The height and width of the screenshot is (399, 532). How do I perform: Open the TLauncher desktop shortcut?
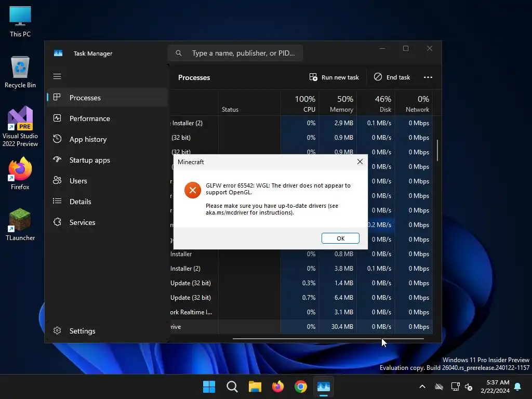20,224
